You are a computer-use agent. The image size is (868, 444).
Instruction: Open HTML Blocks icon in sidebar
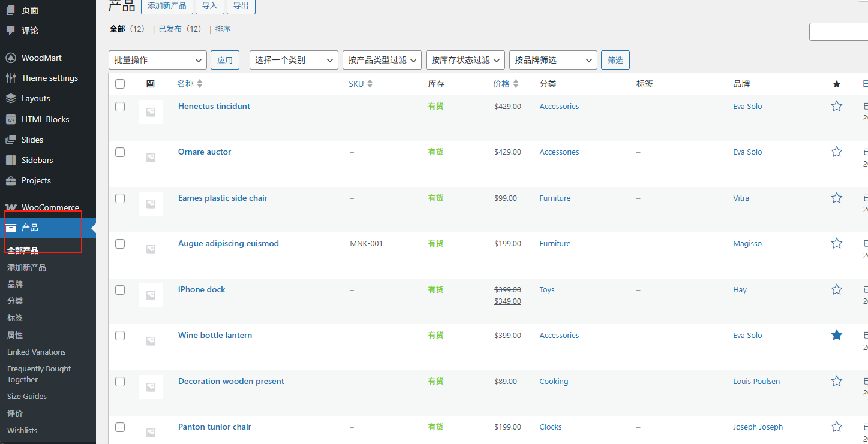[11, 119]
